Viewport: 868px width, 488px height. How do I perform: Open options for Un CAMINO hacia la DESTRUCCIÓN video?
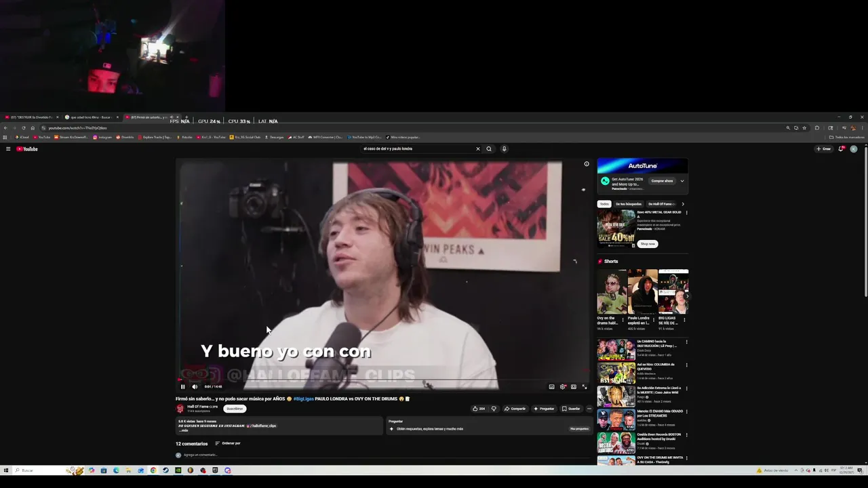686,342
